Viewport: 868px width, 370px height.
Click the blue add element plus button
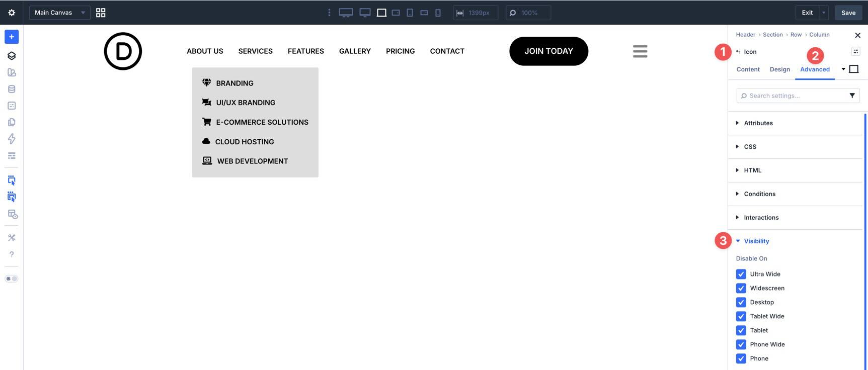coord(12,37)
